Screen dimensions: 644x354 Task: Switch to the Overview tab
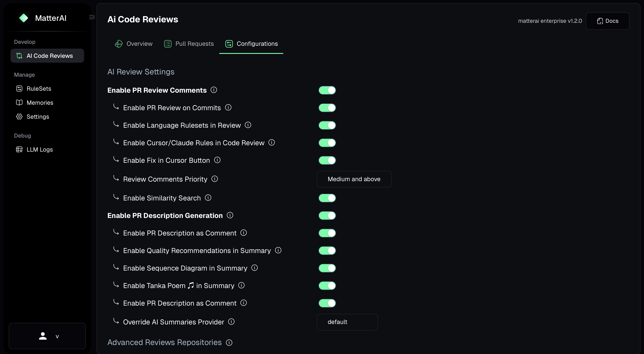coord(134,44)
